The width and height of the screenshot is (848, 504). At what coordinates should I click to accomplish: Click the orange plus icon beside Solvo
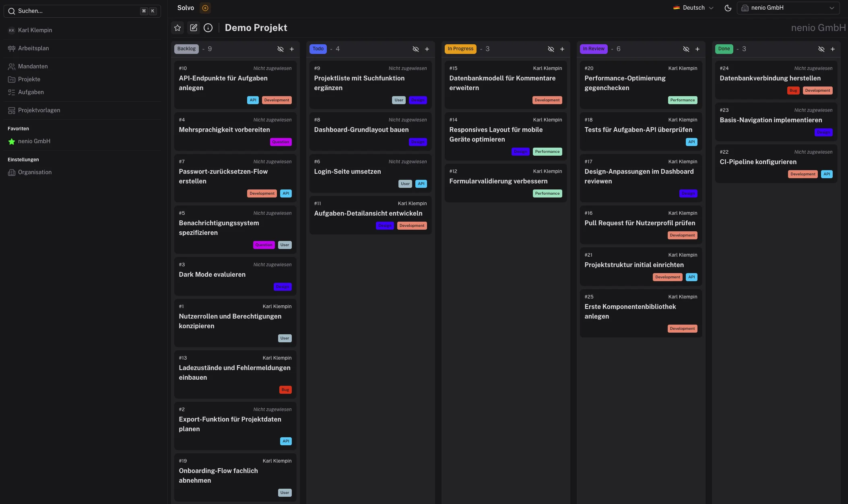click(205, 8)
